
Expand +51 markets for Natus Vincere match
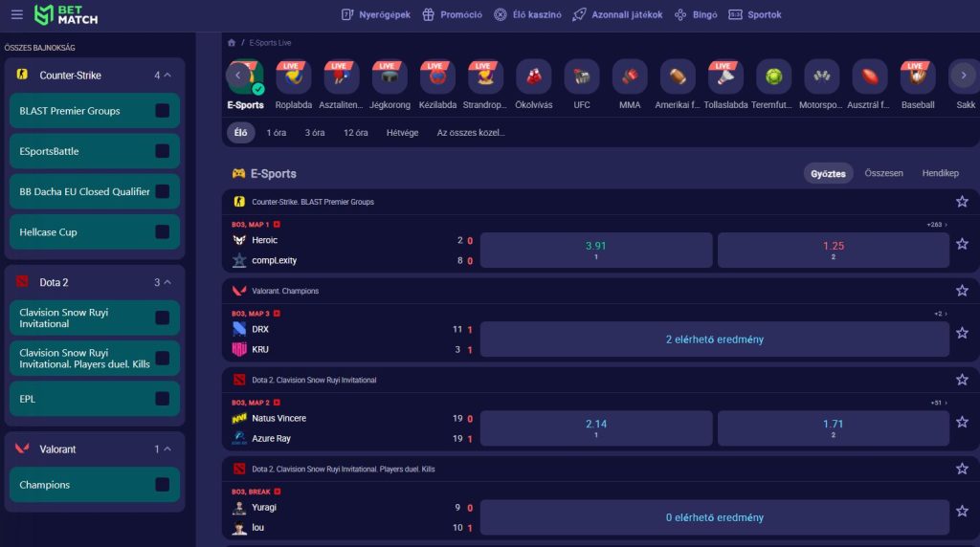(938, 403)
